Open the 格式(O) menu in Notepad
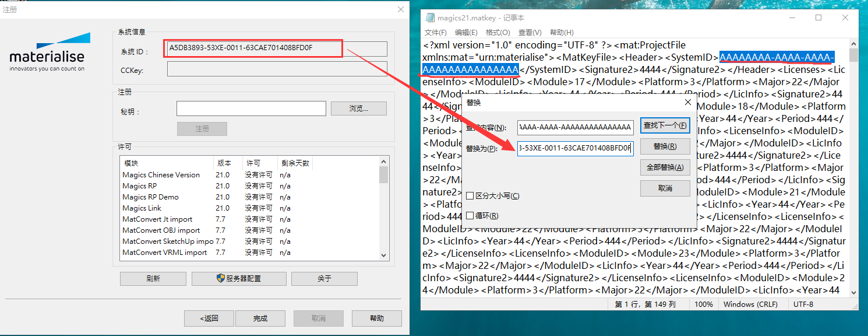The width and height of the screenshot is (868, 336). pyautogui.click(x=498, y=33)
